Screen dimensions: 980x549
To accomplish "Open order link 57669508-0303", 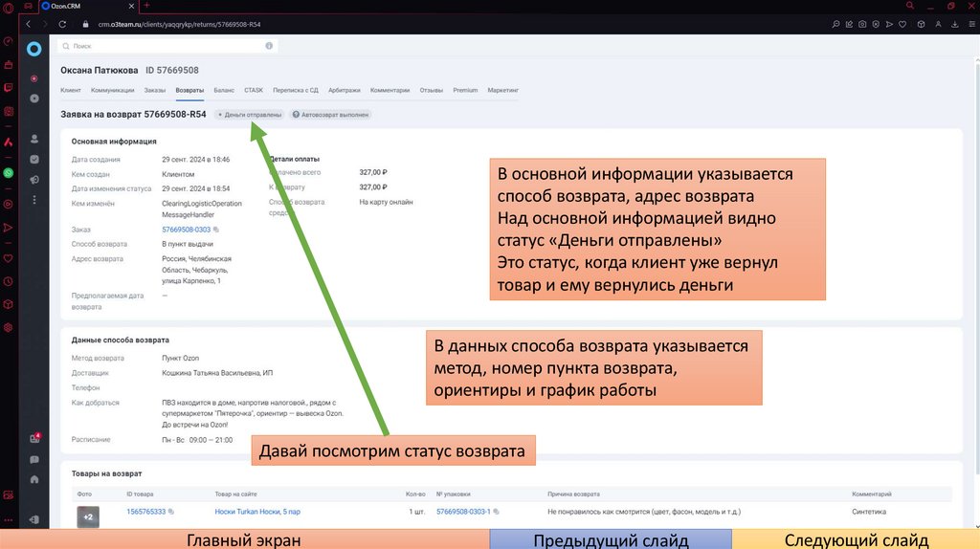I will [x=187, y=230].
